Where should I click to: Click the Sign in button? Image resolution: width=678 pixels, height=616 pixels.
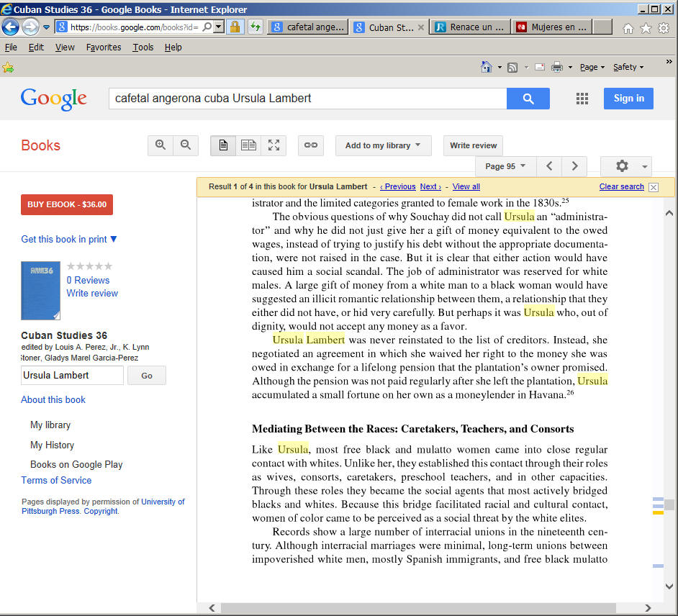[628, 99]
